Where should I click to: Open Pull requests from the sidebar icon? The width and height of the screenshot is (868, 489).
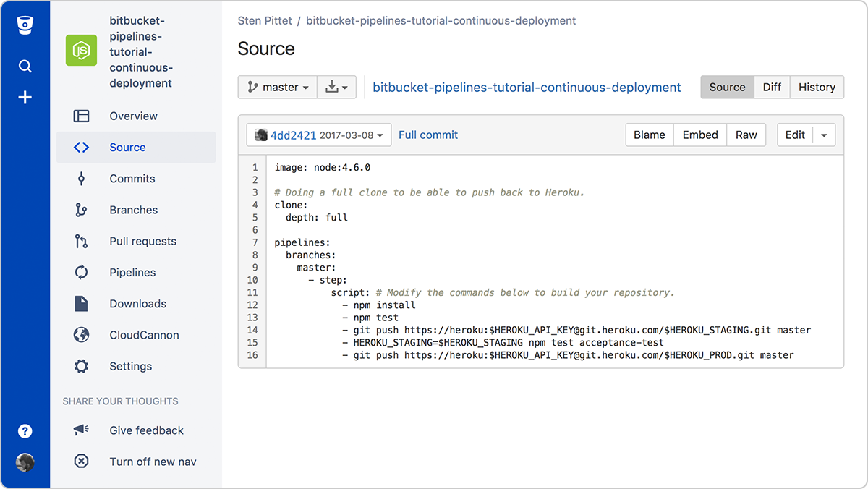pyautogui.click(x=81, y=241)
